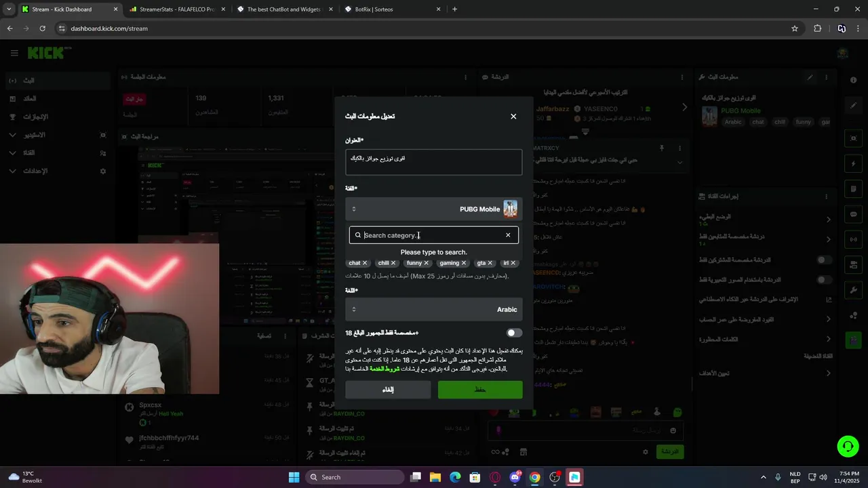
Task: Select العائد in the Kick sidebar
Action: click(x=56, y=99)
